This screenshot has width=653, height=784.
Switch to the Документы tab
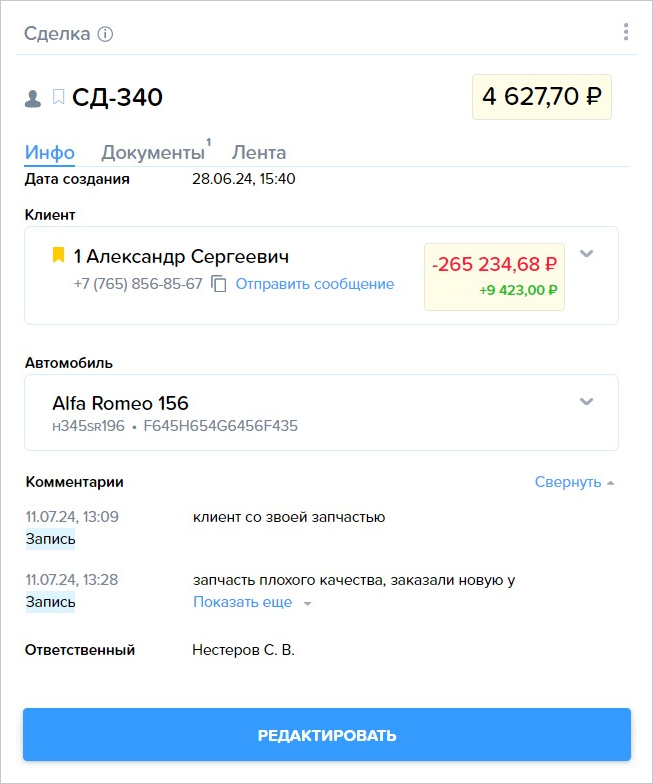coord(153,152)
